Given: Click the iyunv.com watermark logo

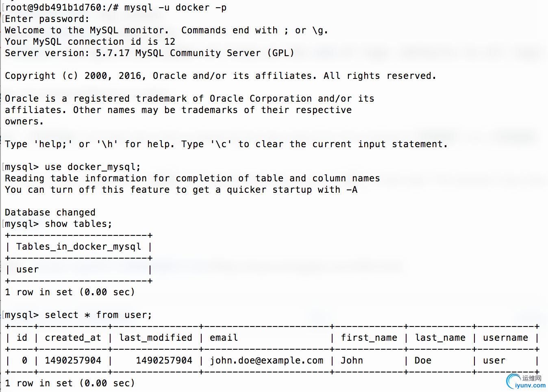Looking at the screenshot, I should 526,382.
